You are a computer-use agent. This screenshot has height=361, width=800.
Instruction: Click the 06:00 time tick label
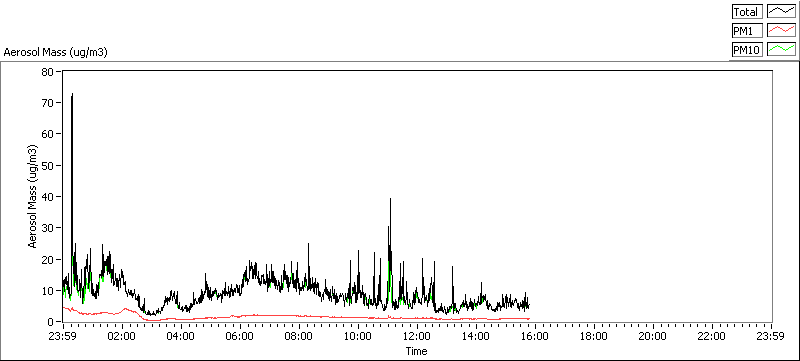[x=240, y=336]
